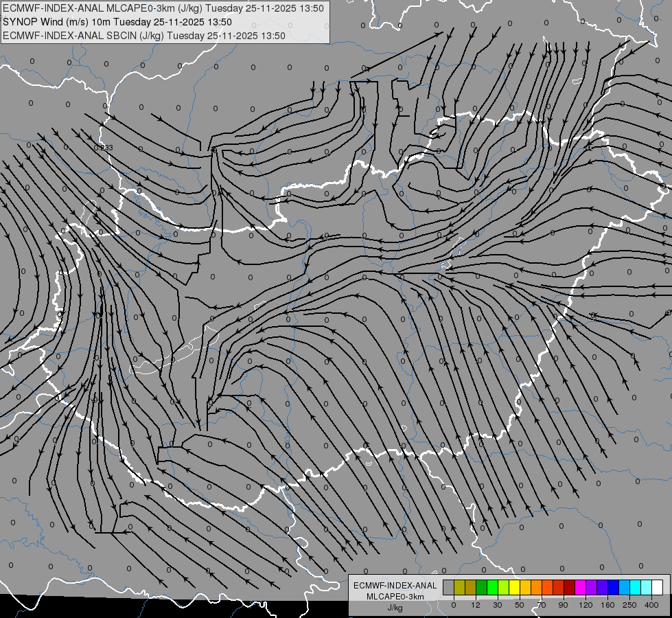Click the 90 legend scale value
Screen dimensions: 672x618
pyautogui.click(x=563, y=605)
